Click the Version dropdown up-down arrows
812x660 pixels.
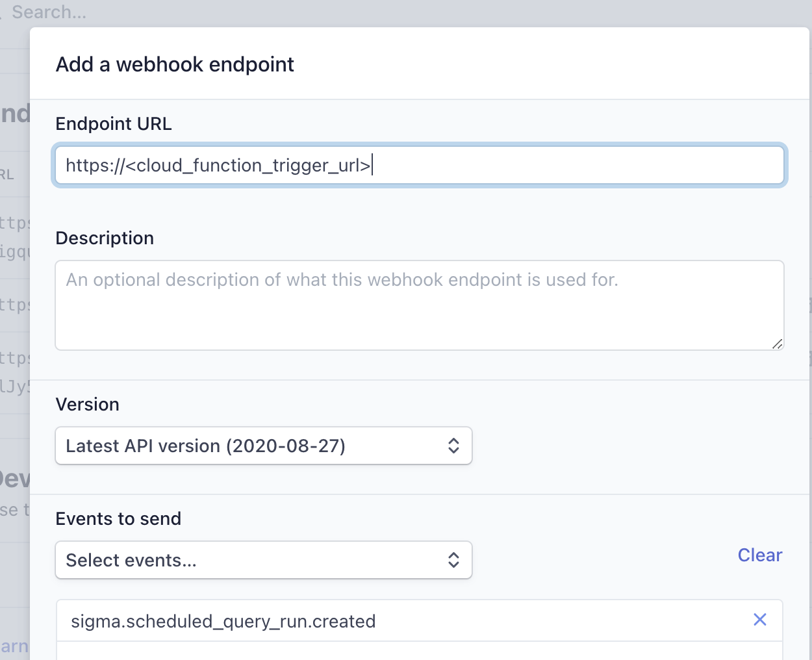click(x=453, y=446)
